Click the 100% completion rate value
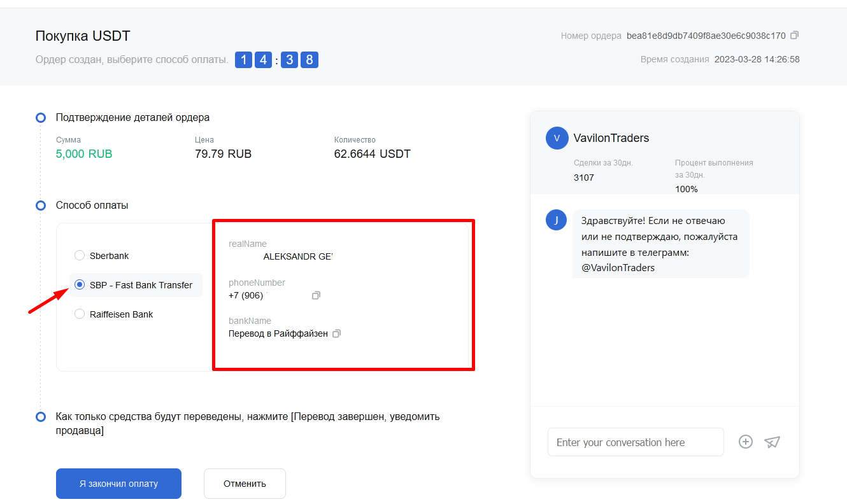 (687, 189)
